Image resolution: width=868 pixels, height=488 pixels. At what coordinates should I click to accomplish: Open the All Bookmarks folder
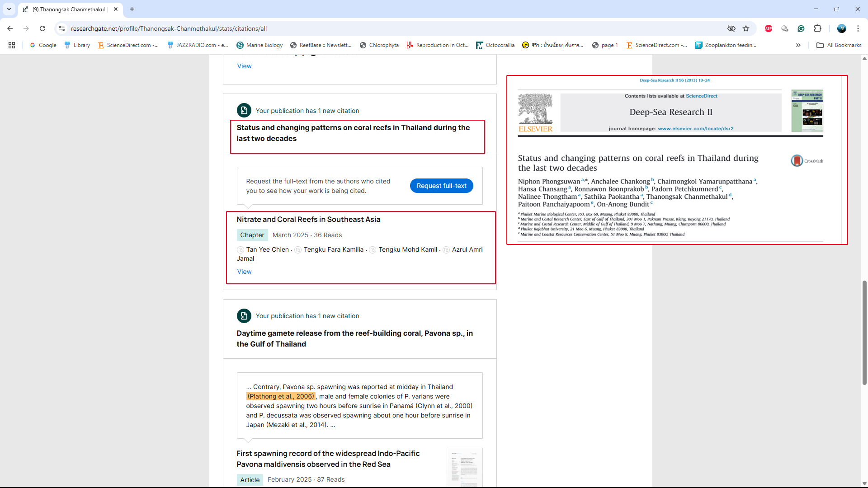839,45
